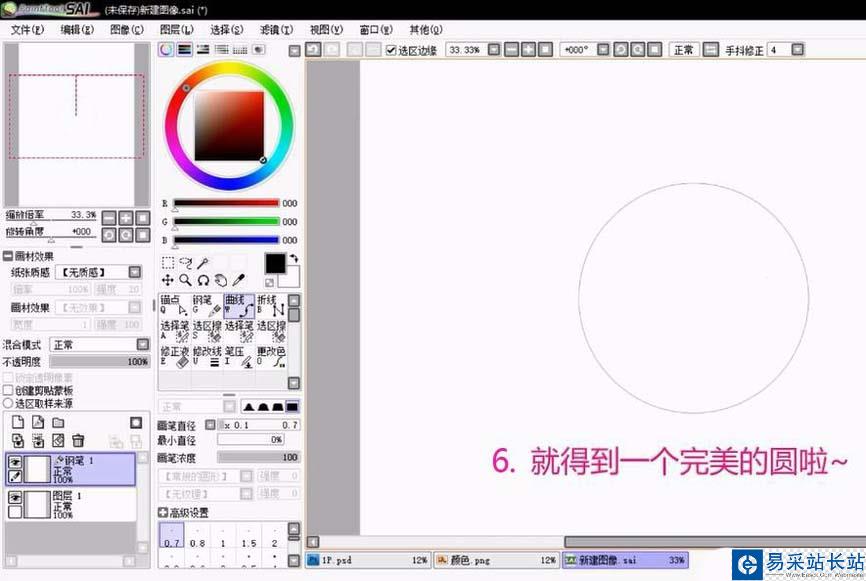Select the lasso selection tool

coord(186,263)
